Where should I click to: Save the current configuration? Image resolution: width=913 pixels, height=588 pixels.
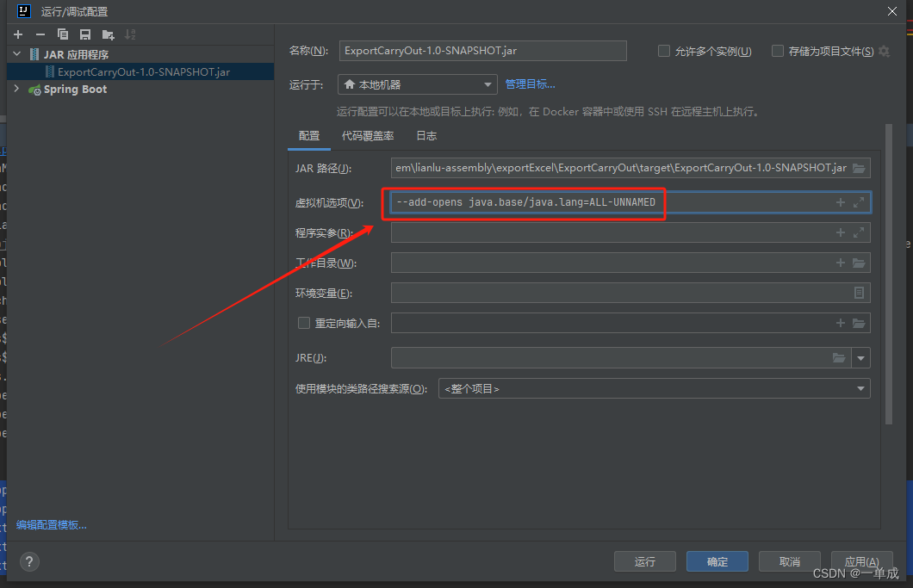pos(83,34)
